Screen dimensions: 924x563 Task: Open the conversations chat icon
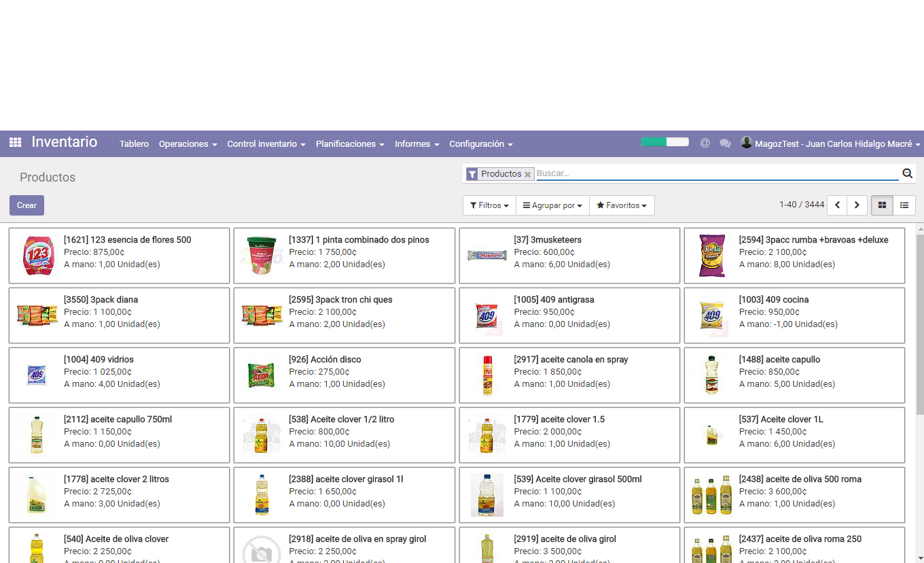tap(725, 143)
